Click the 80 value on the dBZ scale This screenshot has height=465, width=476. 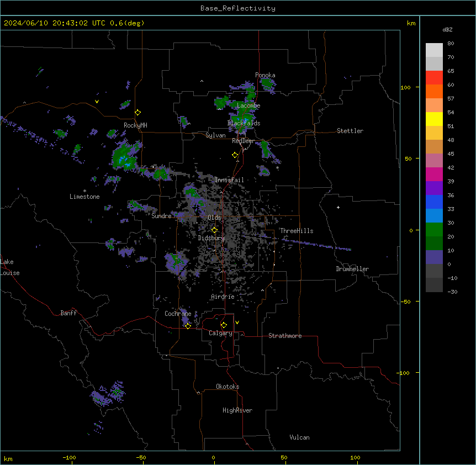(451, 44)
